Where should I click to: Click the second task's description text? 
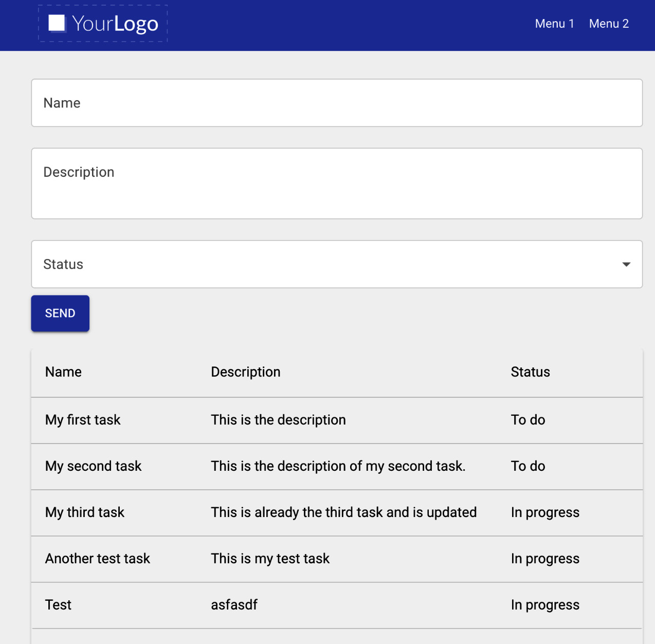click(338, 466)
